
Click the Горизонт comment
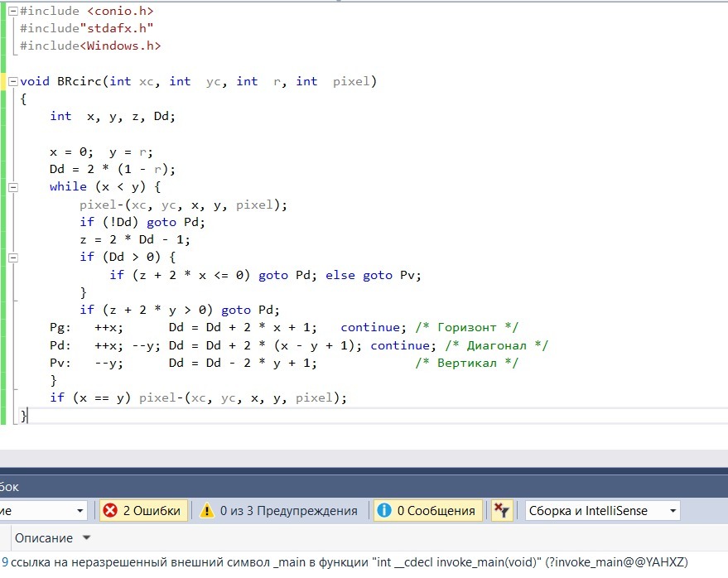point(466,328)
